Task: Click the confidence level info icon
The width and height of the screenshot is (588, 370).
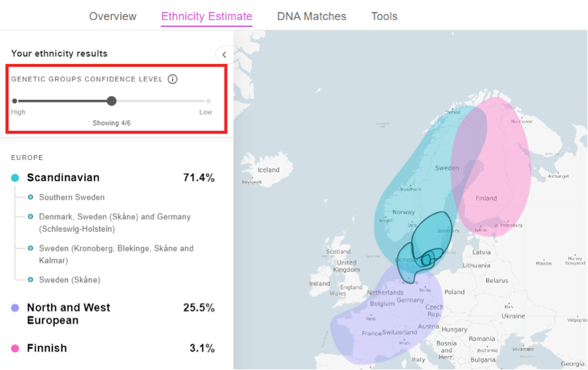Action: tap(173, 79)
